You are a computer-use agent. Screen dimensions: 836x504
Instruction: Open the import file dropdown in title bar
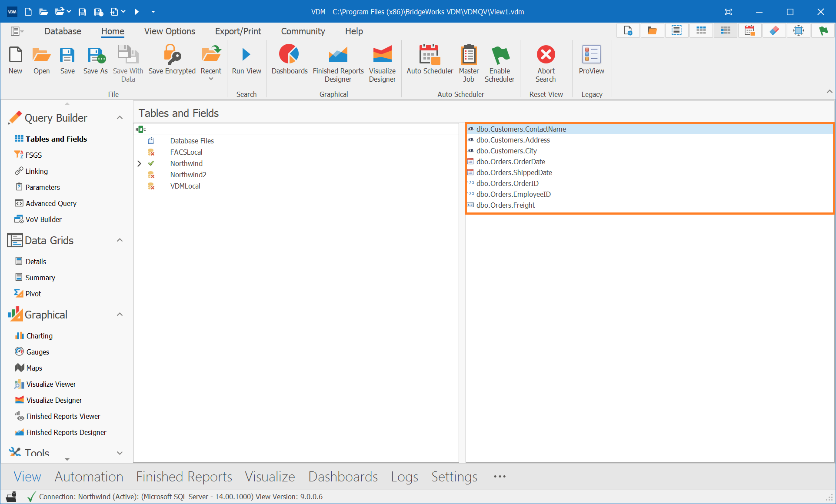(x=123, y=12)
